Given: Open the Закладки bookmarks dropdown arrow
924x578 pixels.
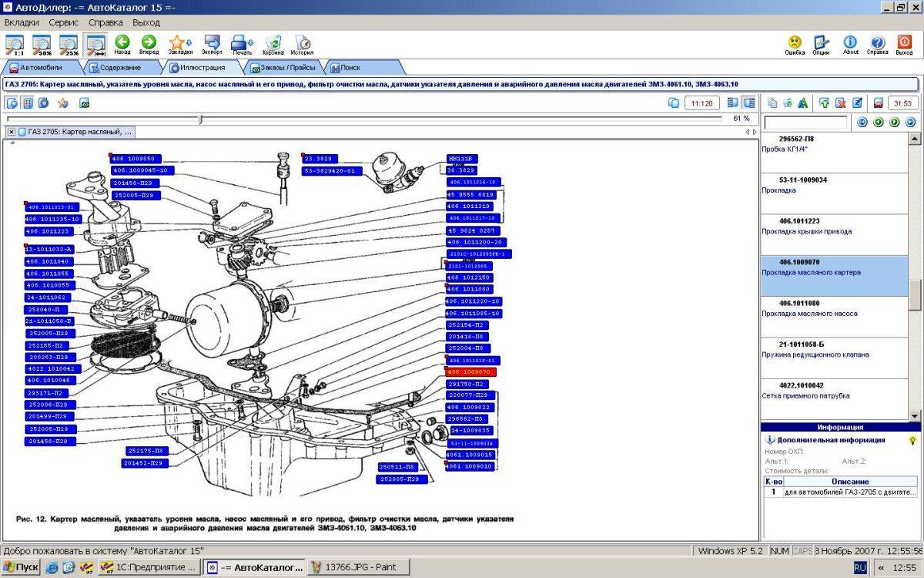Looking at the screenshot, I should 187,42.
